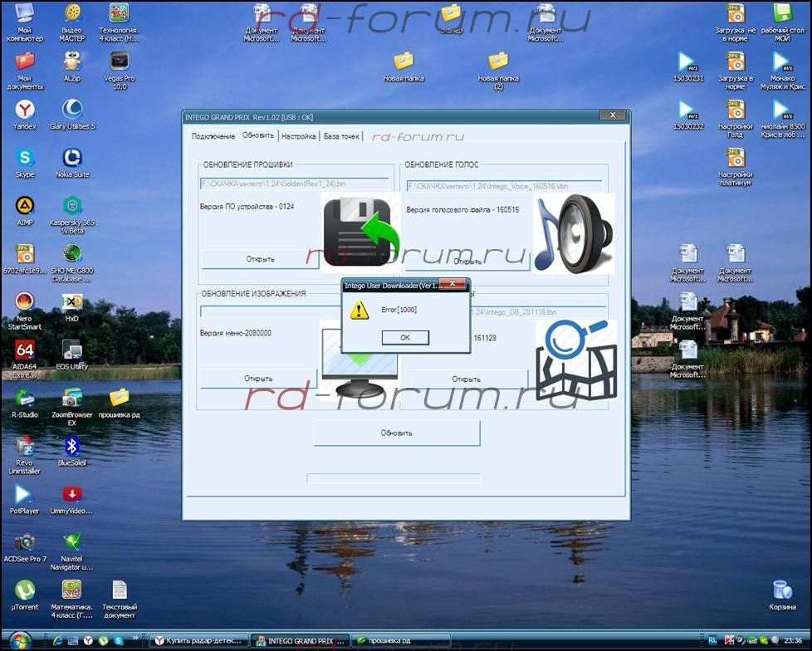812x651 pixels.
Task: Select the База точек tab
Action: [341, 136]
